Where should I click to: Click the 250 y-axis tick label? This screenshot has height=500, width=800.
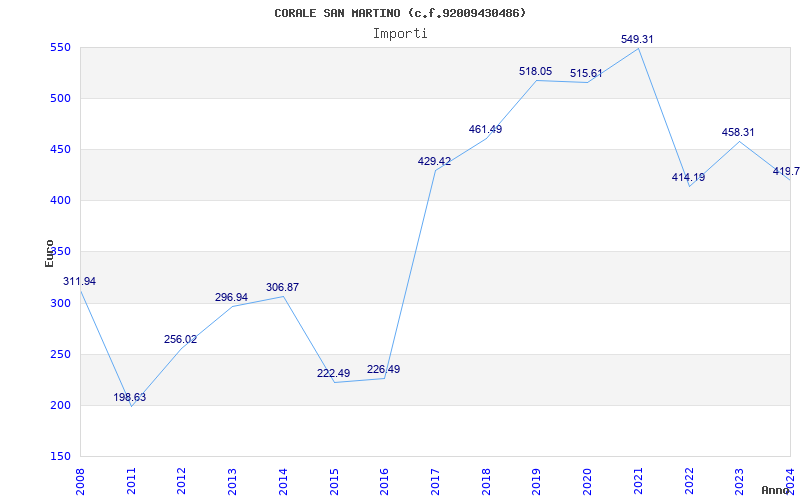pos(60,355)
